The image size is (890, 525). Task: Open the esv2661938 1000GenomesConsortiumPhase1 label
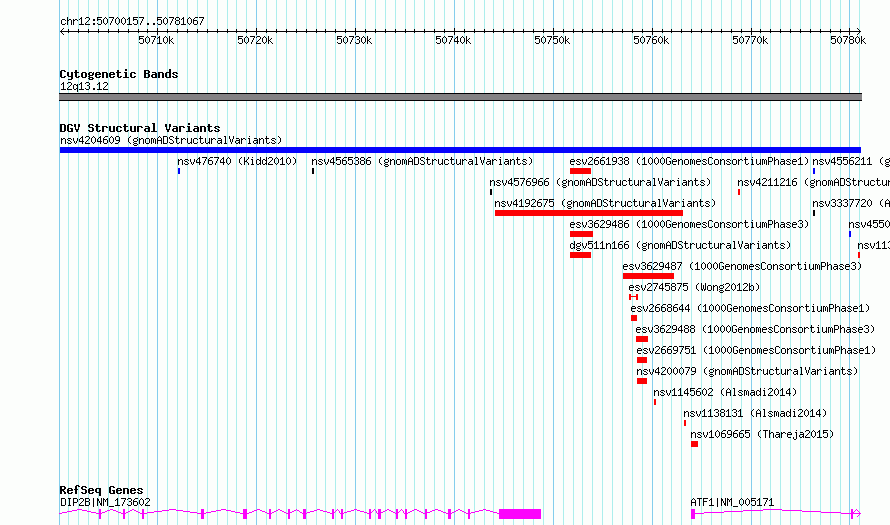pos(689,161)
